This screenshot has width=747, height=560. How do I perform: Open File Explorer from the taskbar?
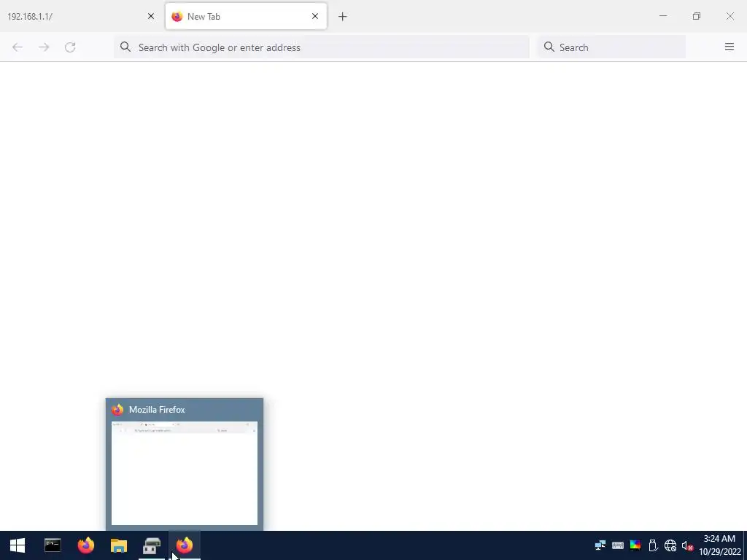tap(119, 545)
